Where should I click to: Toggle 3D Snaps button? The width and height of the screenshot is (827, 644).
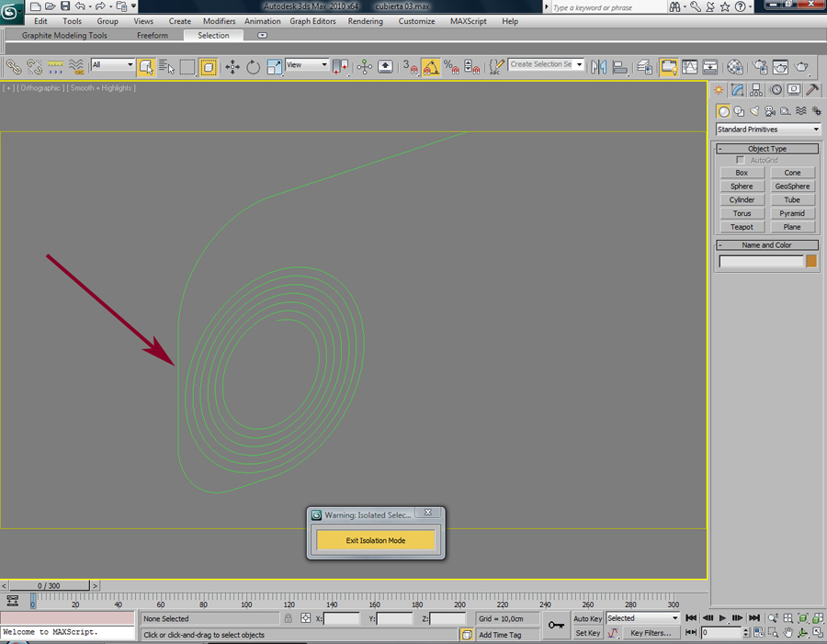pos(410,67)
